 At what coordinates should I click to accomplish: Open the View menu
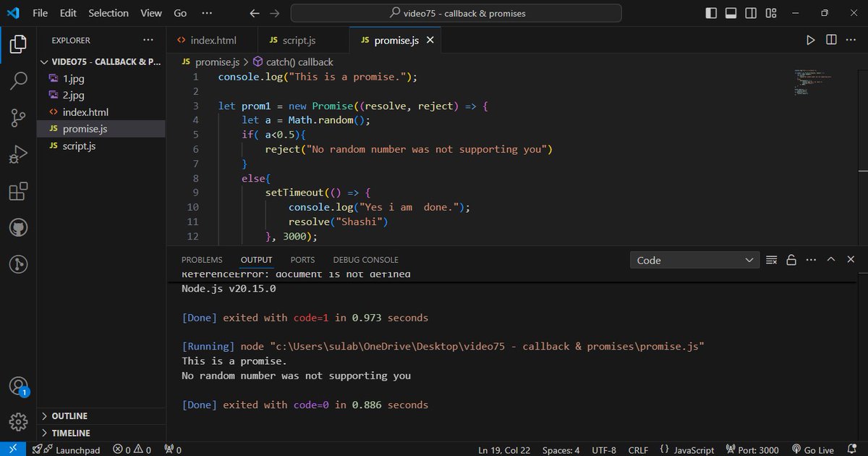coord(151,13)
